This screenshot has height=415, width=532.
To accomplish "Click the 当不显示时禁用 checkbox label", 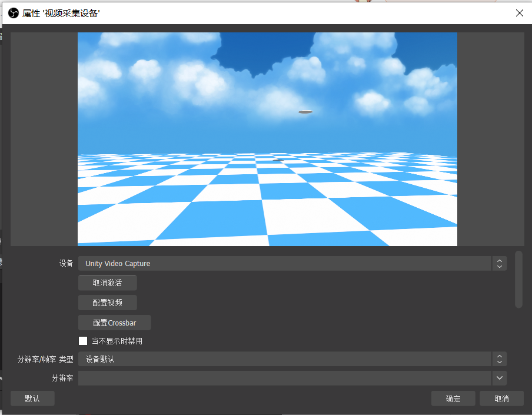I will (117, 341).
